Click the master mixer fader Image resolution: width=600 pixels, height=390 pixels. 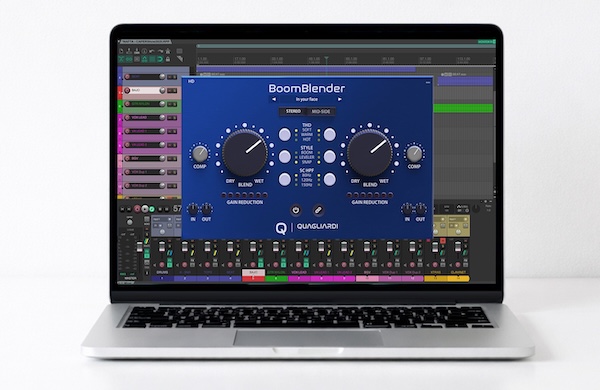(140, 246)
